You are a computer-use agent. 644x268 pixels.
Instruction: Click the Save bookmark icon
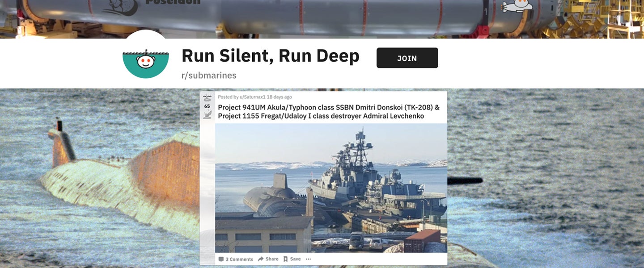pyautogui.click(x=285, y=259)
